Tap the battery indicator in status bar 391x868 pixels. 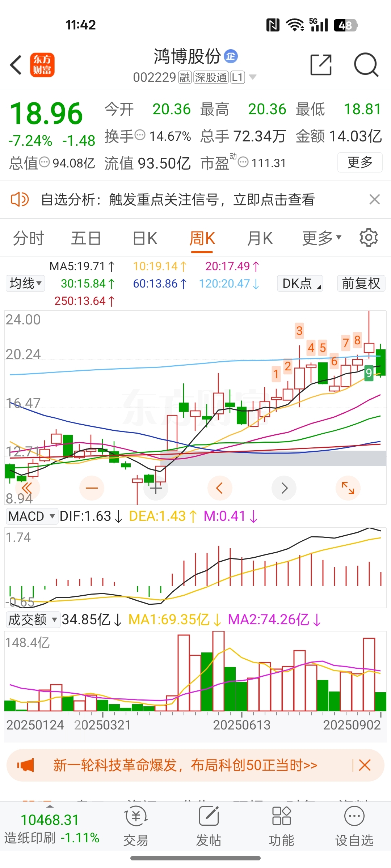tap(345, 25)
